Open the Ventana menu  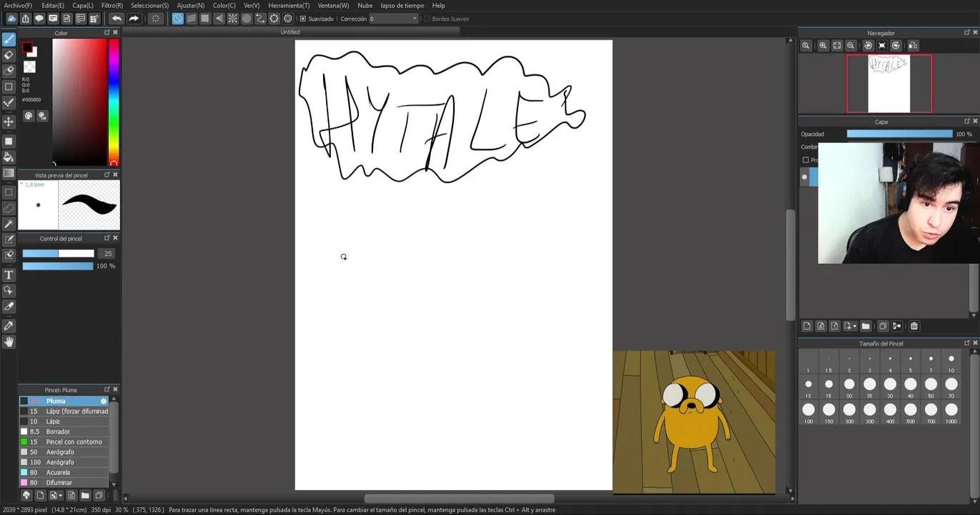click(x=333, y=5)
